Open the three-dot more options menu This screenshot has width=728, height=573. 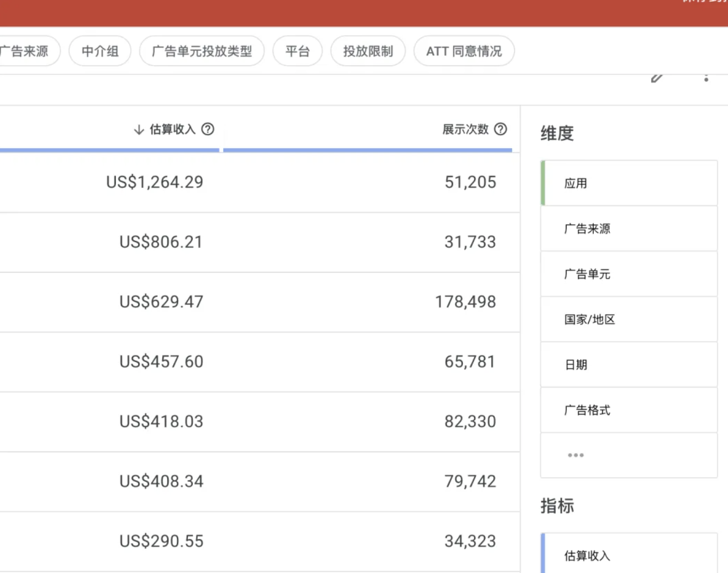[x=706, y=78]
